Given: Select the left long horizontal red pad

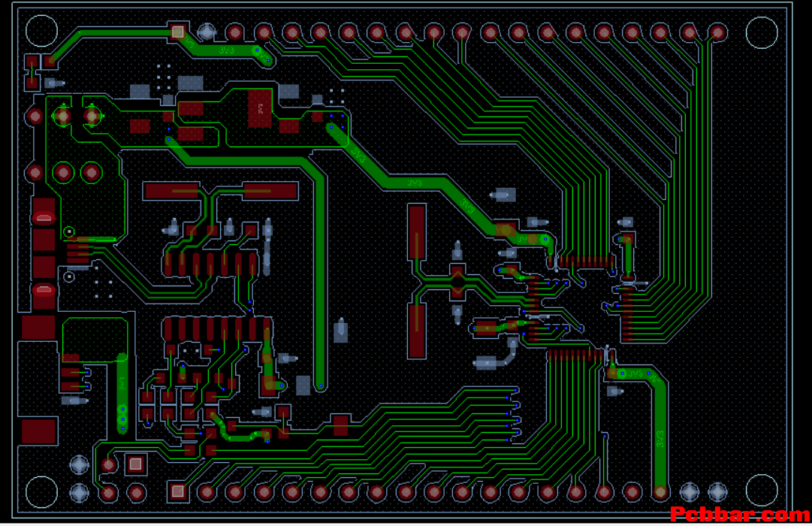Looking at the screenshot, I should (x=171, y=191).
